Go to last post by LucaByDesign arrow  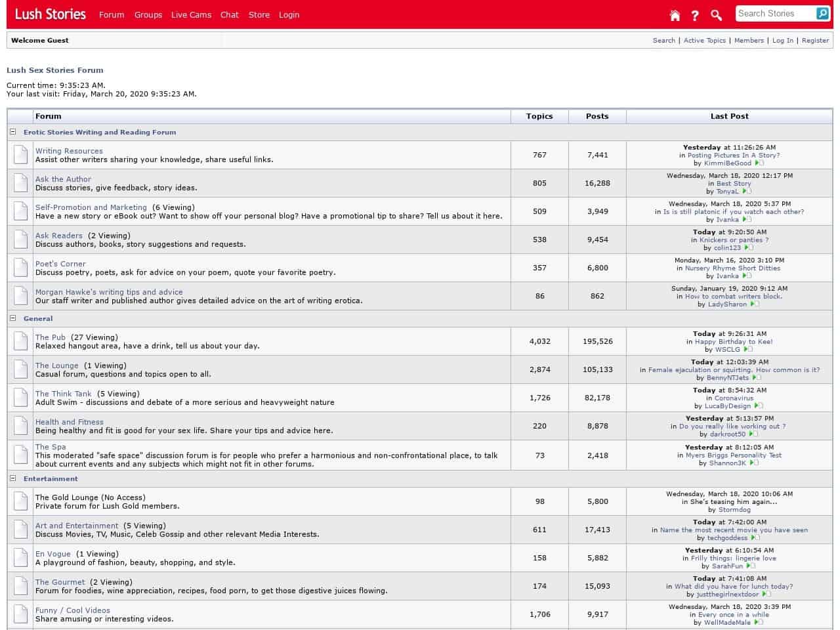(x=759, y=406)
